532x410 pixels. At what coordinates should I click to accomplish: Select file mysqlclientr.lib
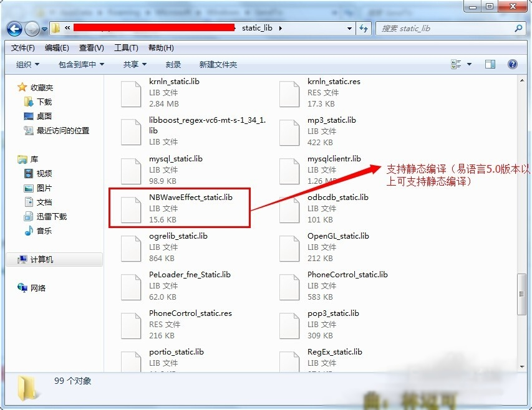tap(334, 158)
